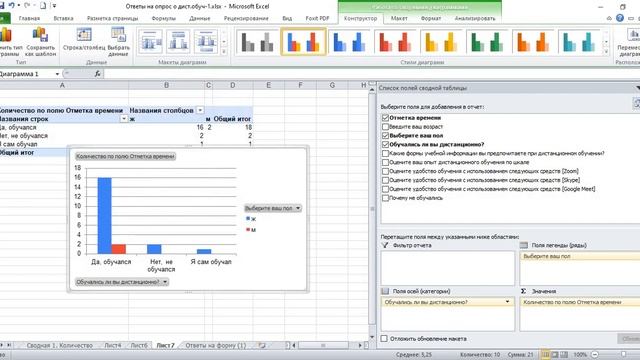Open the Формулы ribbon tab
This screenshot has width=640, height=360.
click(163, 18)
